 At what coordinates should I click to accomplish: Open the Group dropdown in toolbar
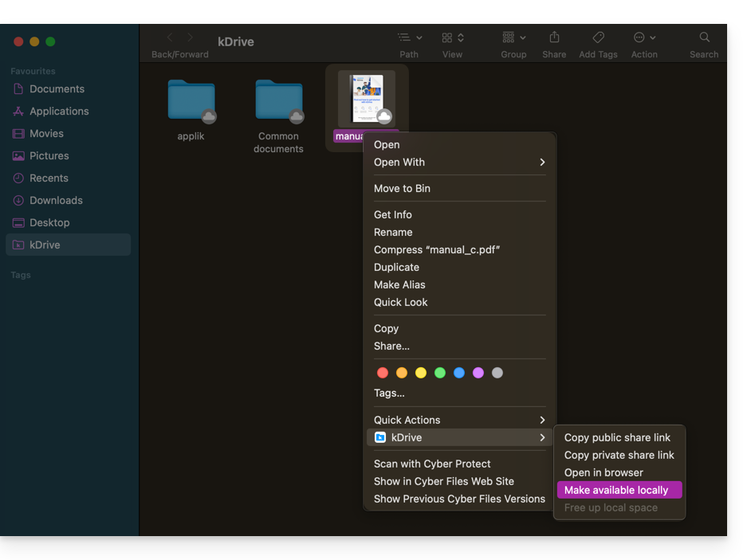513,37
